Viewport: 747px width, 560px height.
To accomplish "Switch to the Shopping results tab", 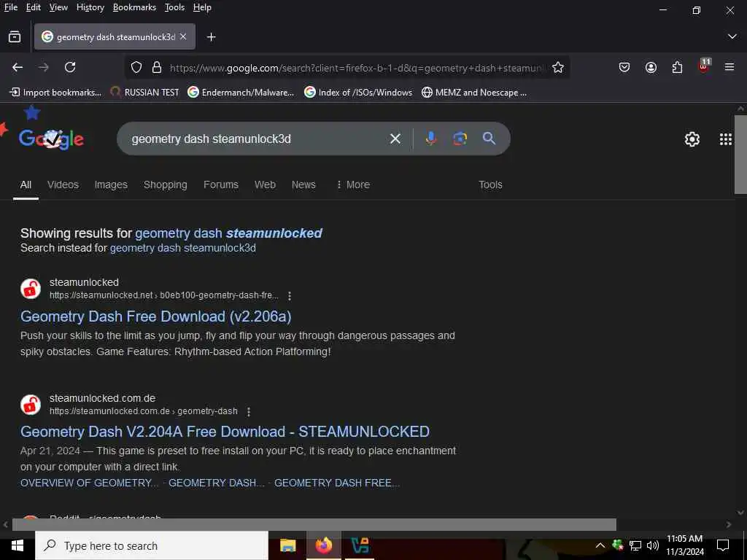I will pos(166,184).
